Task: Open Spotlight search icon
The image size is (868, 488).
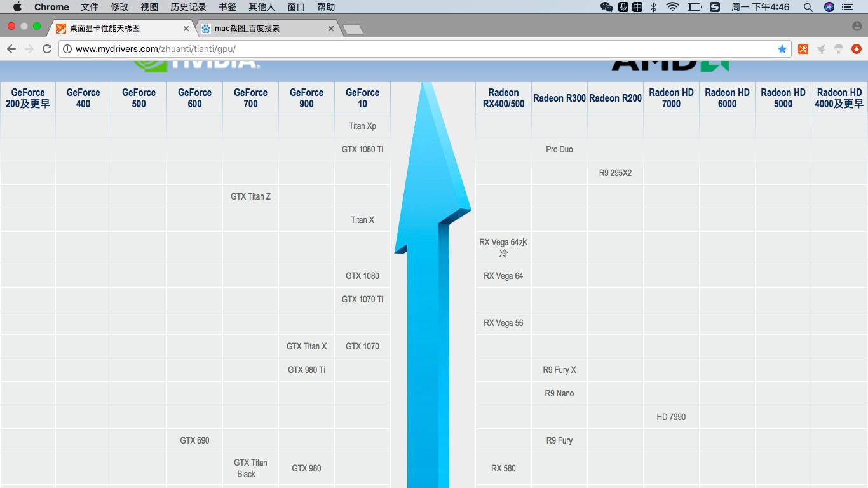Action: 808,7
